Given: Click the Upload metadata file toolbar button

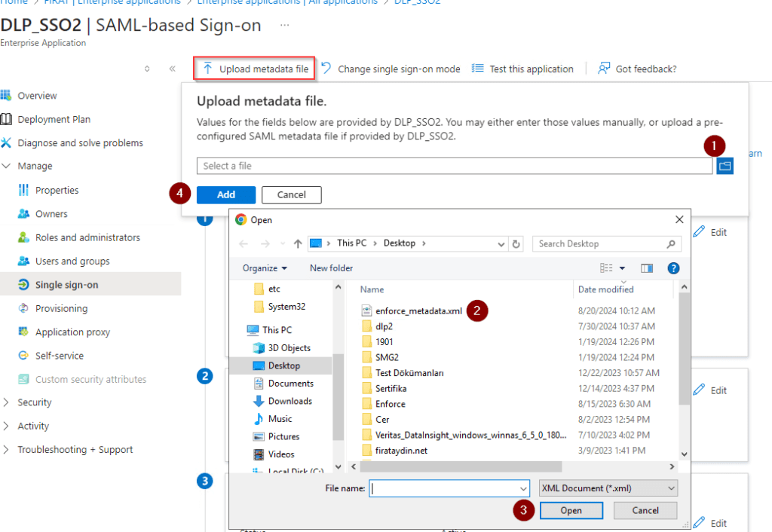Looking at the screenshot, I should (255, 69).
